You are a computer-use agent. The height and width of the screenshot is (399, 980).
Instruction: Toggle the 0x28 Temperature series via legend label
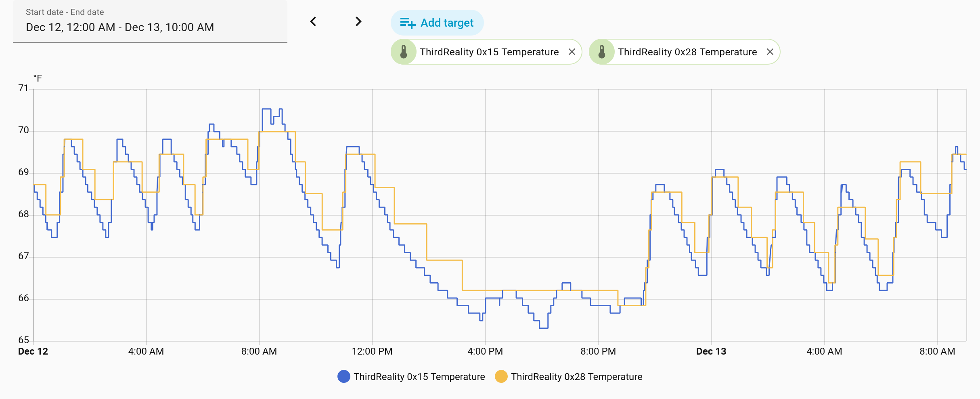(x=577, y=377)
